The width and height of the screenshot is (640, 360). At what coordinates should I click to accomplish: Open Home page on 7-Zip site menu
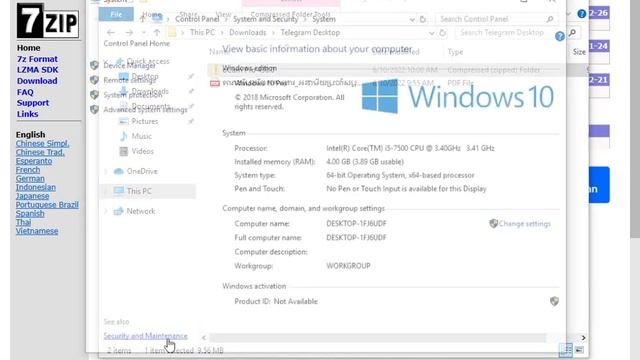click(29, 48)
